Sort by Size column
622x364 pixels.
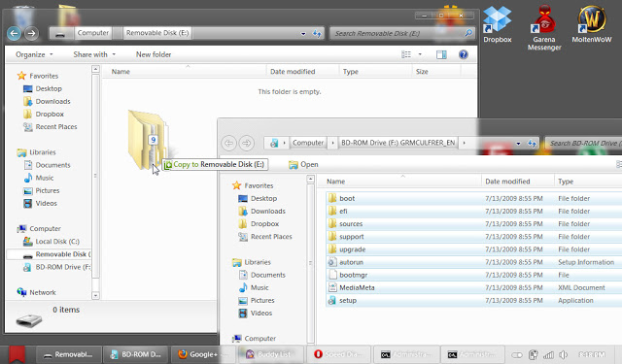pyautogui.click(x=422, y=72)
